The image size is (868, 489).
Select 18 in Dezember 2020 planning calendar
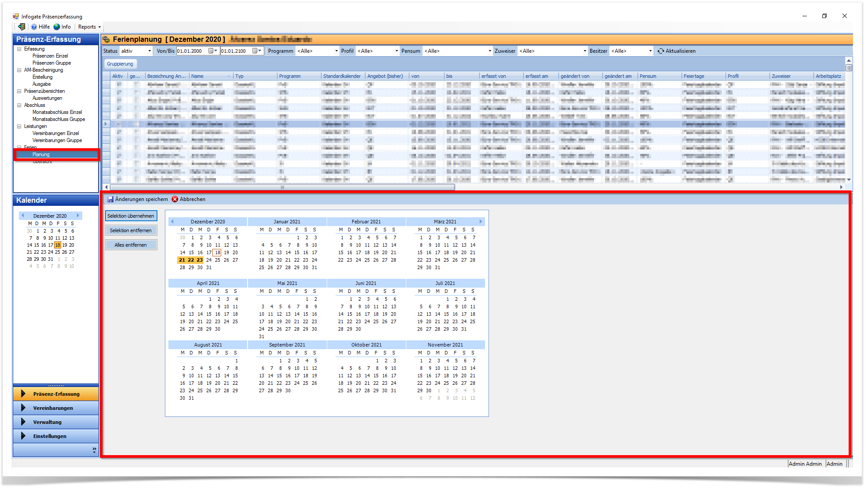217,252
